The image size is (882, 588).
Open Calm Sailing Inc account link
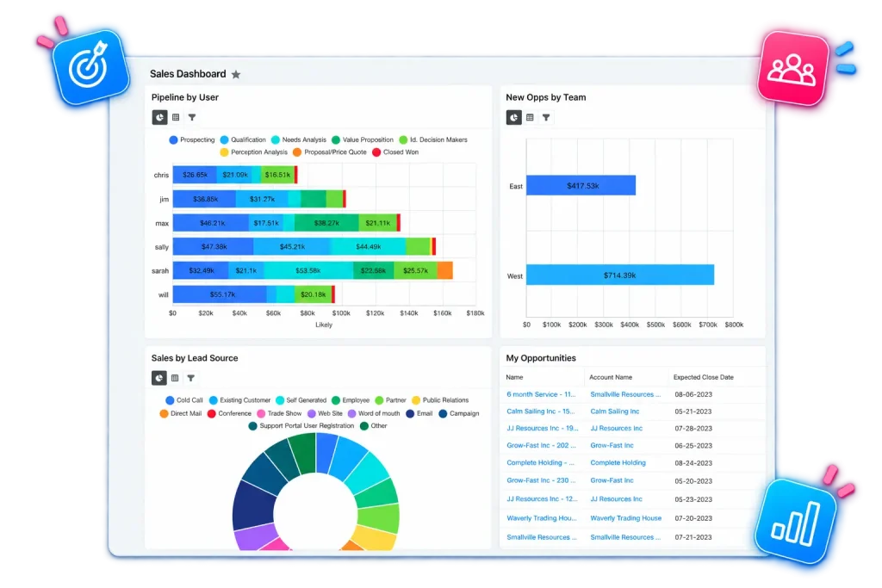point(615,412)
